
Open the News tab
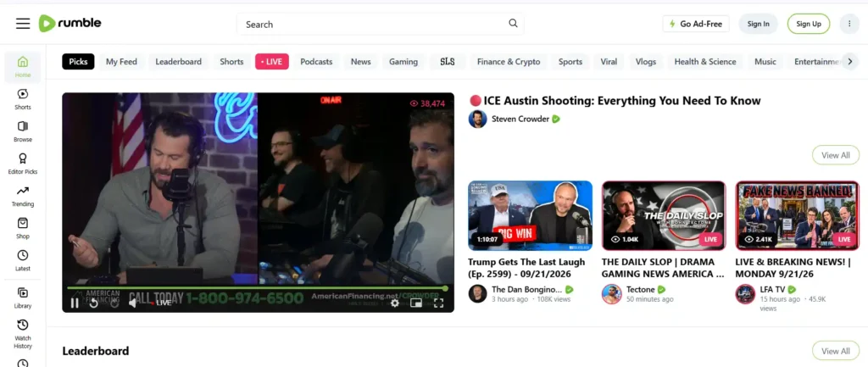point(360,61)
